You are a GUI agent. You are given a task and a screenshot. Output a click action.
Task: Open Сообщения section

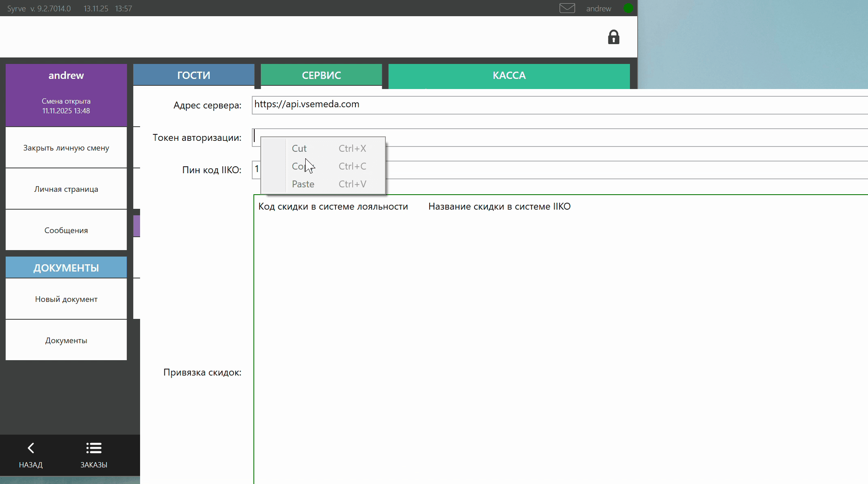coord(66,231)
